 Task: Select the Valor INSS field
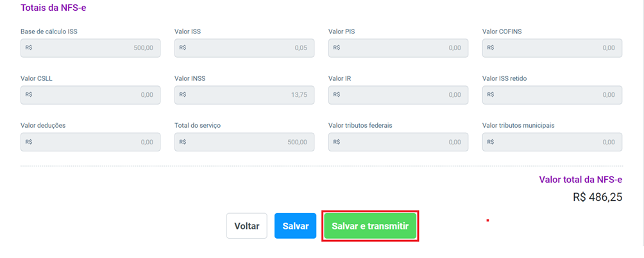pyautogui.click(x=244, y=95)
